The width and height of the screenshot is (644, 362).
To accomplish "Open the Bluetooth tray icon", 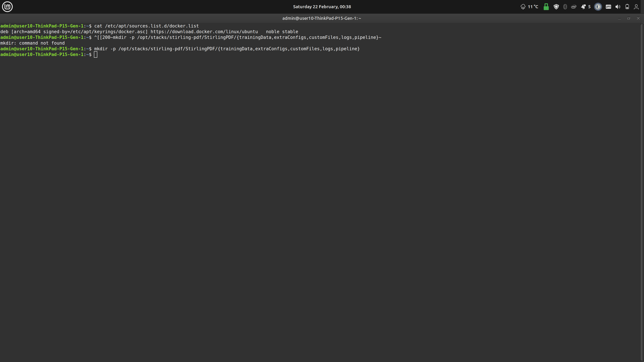I will tap(565, 7).
